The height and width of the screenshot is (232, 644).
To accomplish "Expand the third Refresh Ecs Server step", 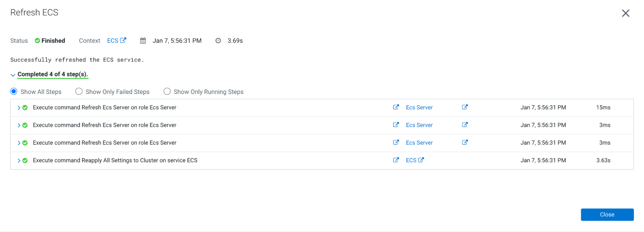I will click(x=19, y=143).
